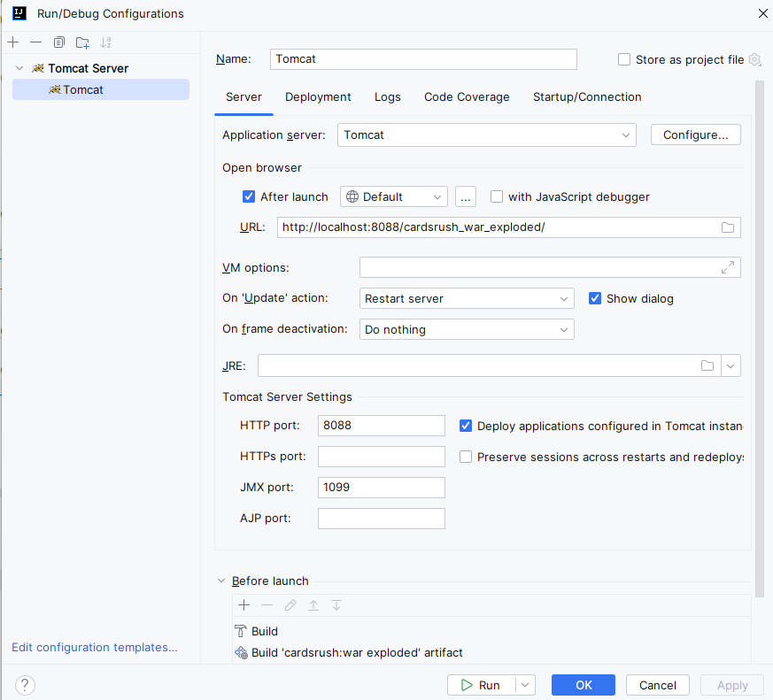Confirm with the OK button
Screen dimensions: 773x700
[584, 685]
